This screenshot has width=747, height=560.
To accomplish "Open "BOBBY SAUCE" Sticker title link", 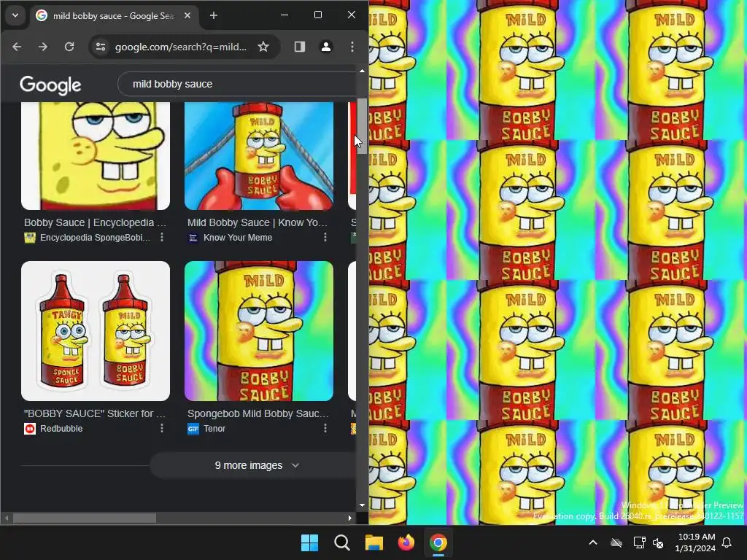I will 95,413.
